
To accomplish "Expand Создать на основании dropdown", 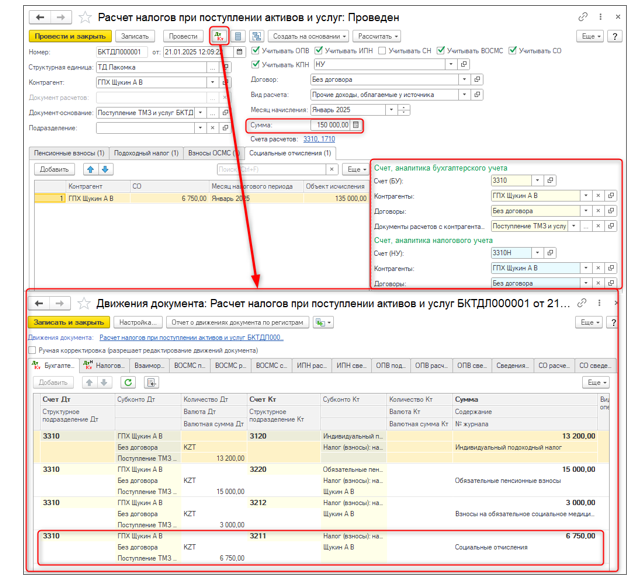I will (x=308, y=36).
